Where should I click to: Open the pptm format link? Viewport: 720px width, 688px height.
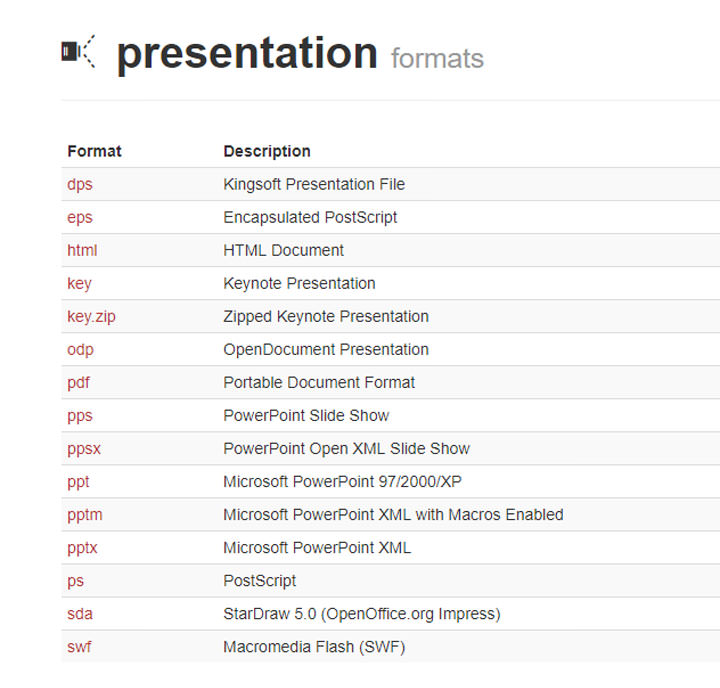click(x=85, y=514)
